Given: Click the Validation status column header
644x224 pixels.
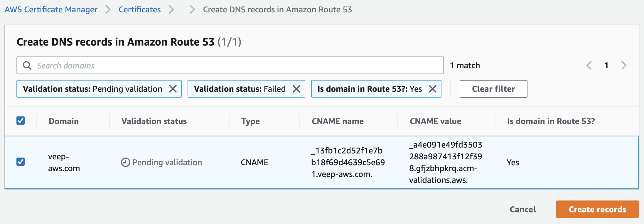Looking at the screenshot, I should (x=154, y=121).
